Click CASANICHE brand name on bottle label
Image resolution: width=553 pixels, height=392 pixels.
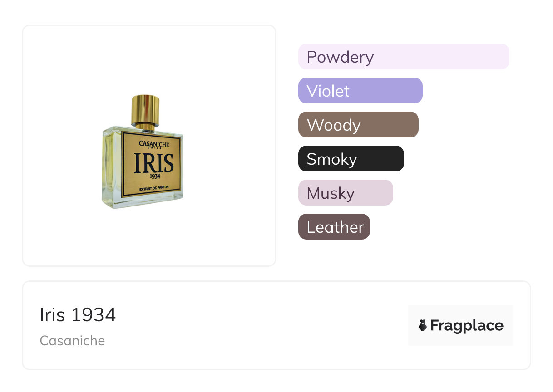(154, 144)
